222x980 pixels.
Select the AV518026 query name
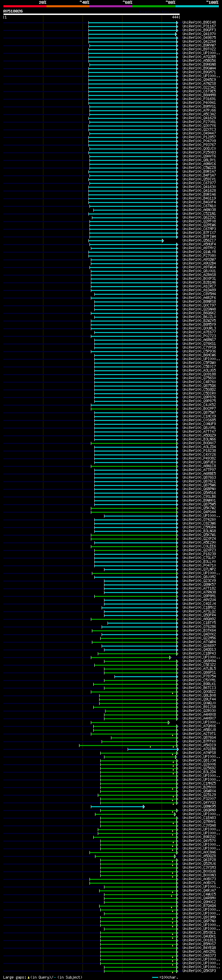(x=13, y=11)
